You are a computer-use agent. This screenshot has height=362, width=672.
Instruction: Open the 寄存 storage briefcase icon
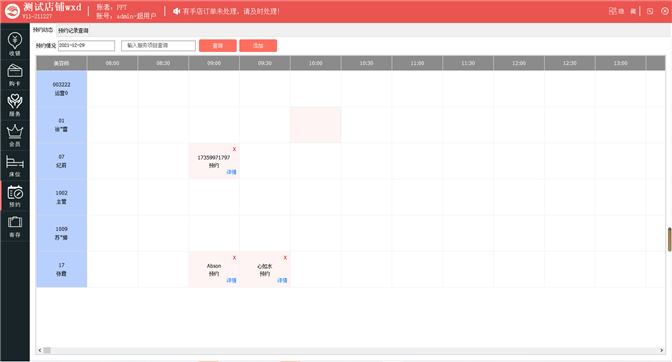(x=15, y=227)
